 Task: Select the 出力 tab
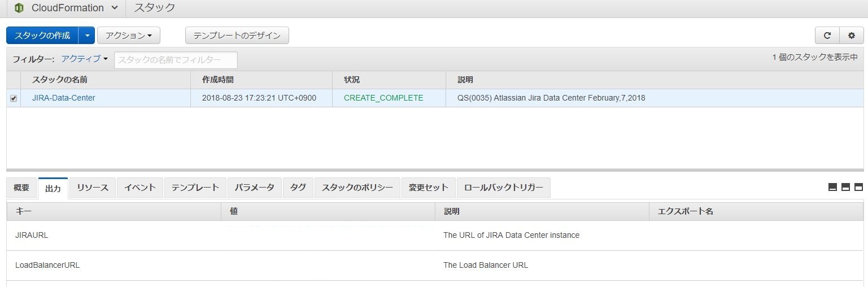point(53,188)
